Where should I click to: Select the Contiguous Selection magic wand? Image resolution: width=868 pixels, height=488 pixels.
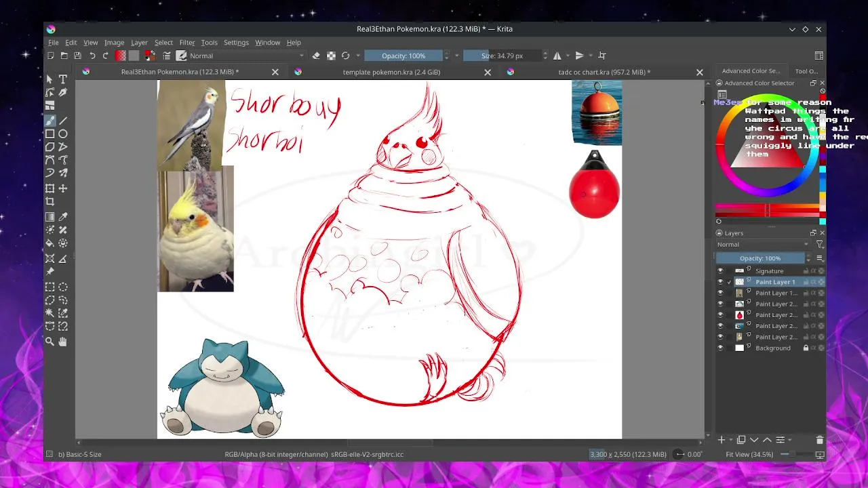coord(50,313)
